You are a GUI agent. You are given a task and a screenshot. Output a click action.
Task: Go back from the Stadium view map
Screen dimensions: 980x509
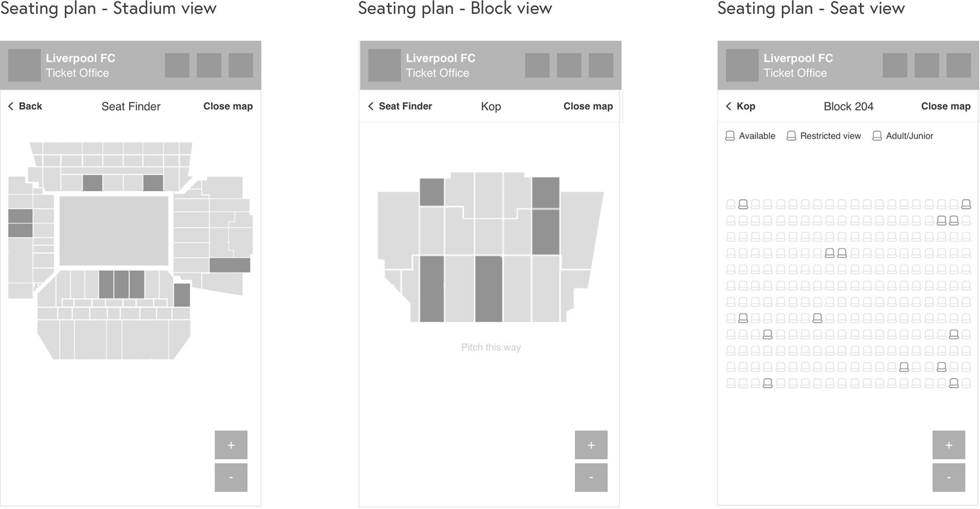(x=25, y=106)
